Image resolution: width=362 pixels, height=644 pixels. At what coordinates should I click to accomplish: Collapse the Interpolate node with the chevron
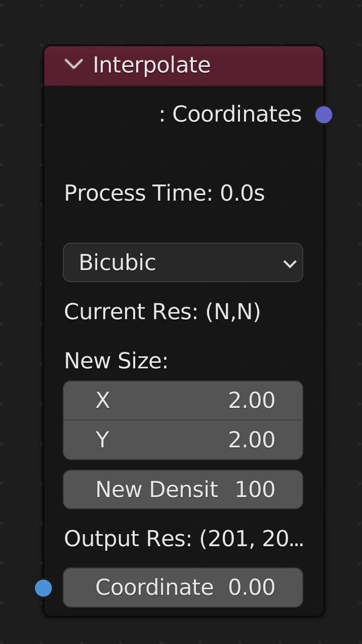tap(74, 64)
